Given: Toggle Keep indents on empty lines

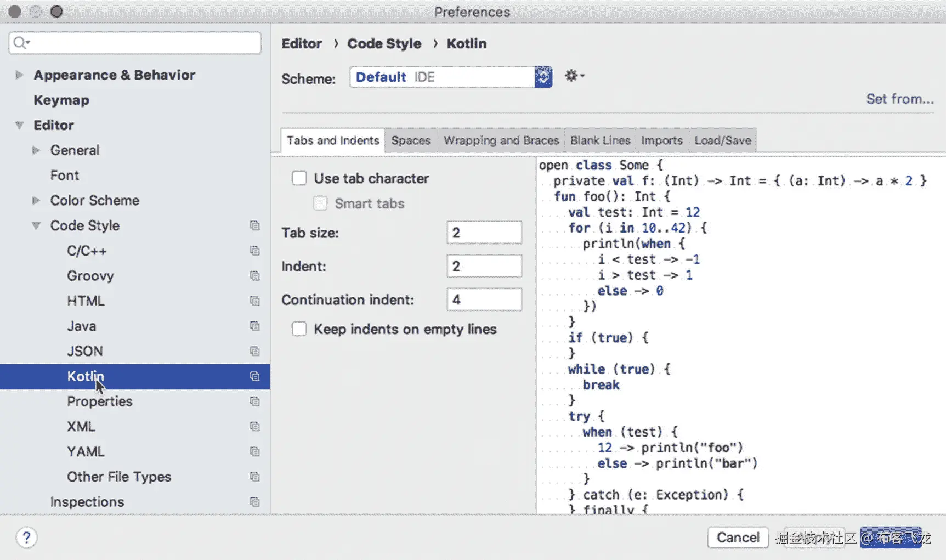Looking at the screenshot, I should click(299, 329).
